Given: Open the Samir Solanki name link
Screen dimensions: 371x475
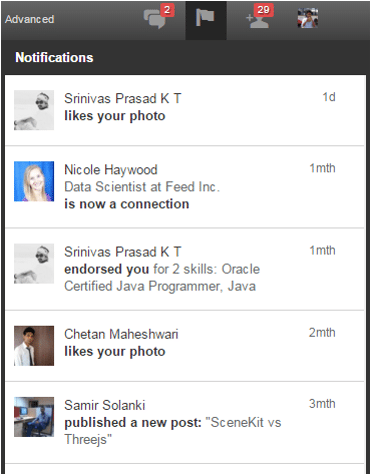Looking at the screenshot, I should 105,405.
